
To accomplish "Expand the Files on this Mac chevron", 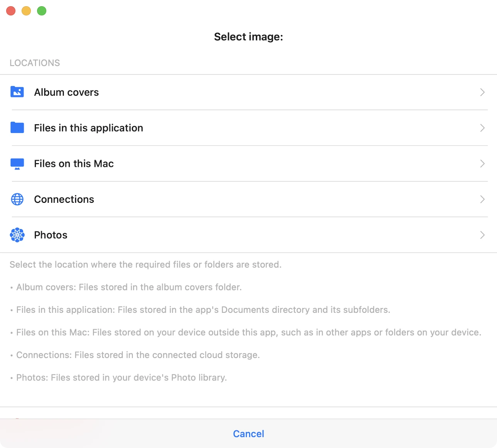I will click(482, 164).
